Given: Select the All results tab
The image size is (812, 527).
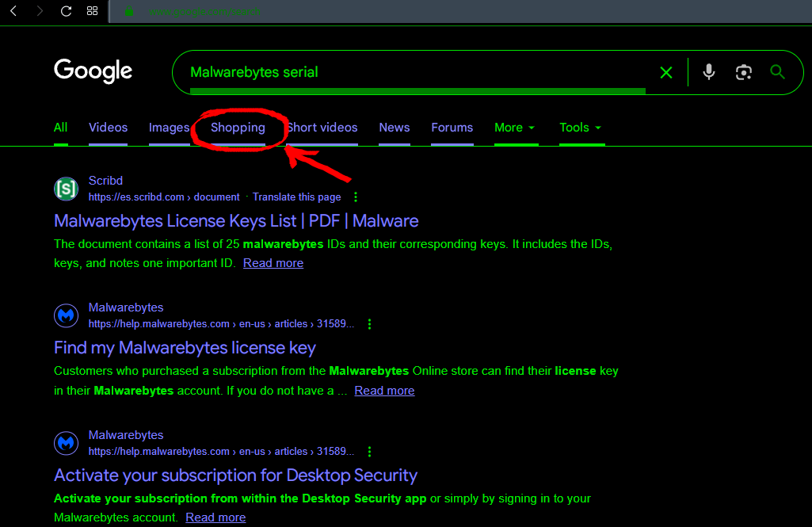Looking at the screenshot, I should pyautogui.click(x=60, y=128).
